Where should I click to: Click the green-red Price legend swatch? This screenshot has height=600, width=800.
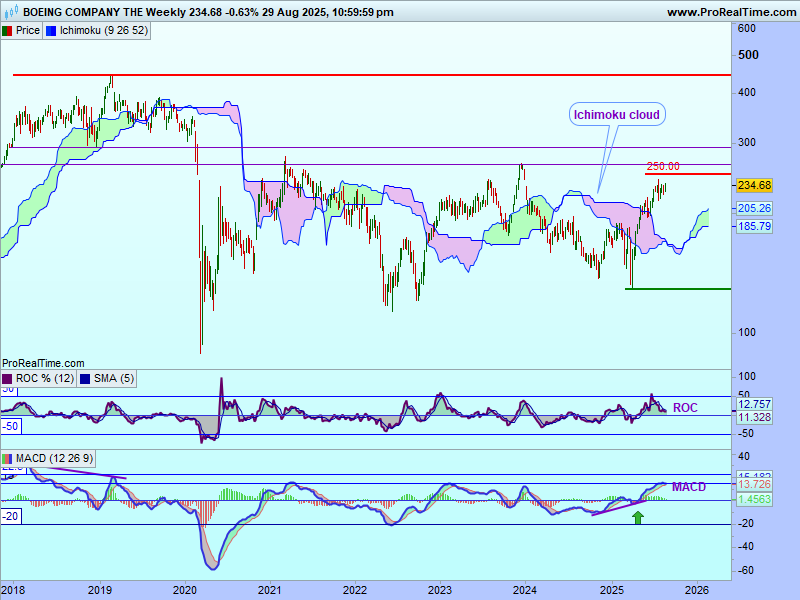(x=7, y=31)
